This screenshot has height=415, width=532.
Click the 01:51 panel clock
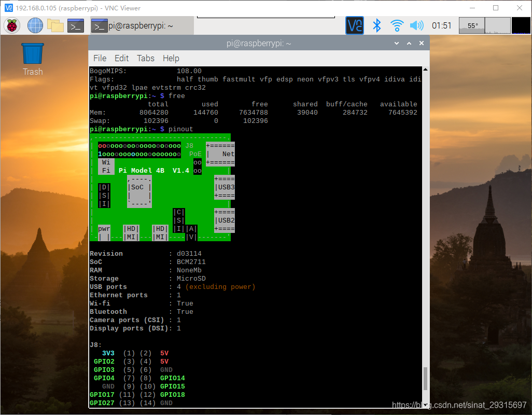(x=441, y=25)
